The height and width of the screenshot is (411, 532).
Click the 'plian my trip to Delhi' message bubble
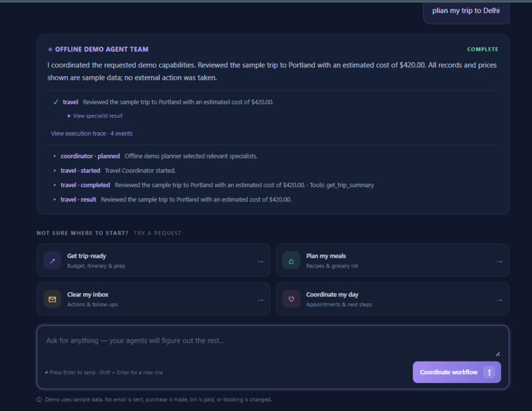[466, 11]
